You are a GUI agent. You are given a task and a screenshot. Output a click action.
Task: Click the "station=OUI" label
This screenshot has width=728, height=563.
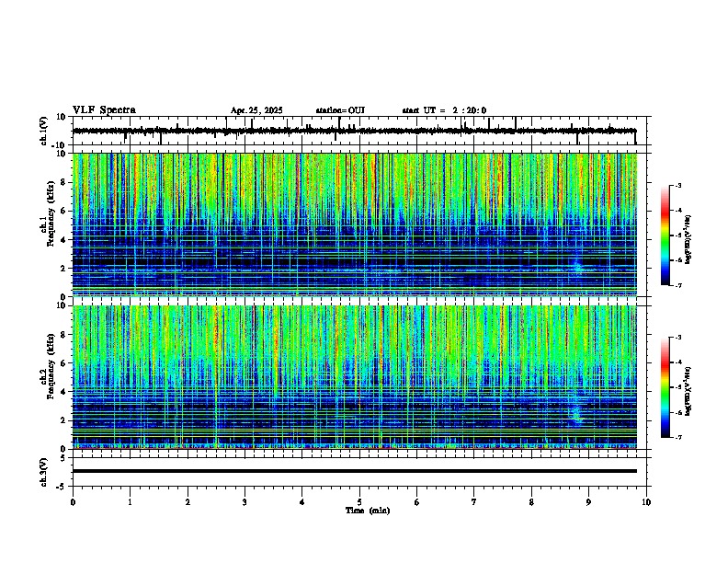[x=340, y=110]
